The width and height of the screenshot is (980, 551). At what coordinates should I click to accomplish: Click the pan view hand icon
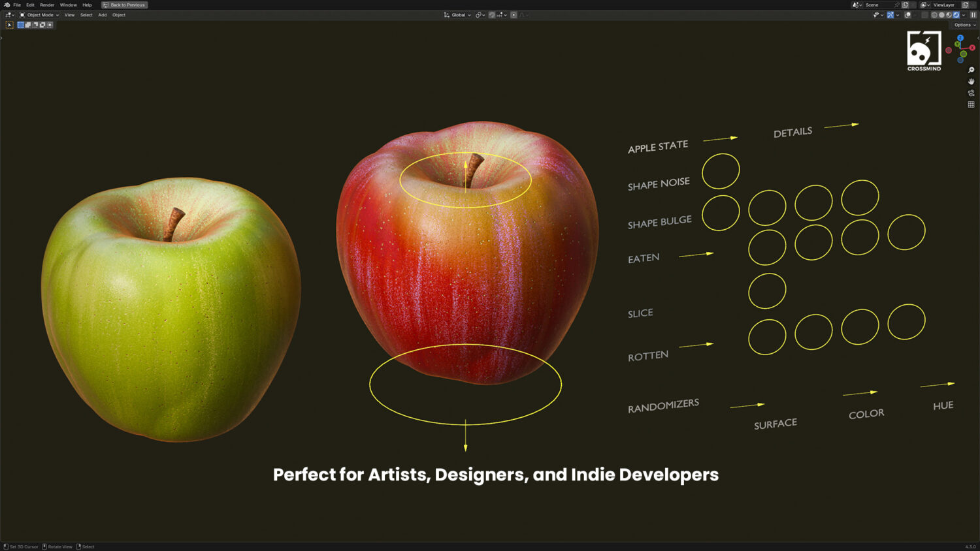point(971,82)
